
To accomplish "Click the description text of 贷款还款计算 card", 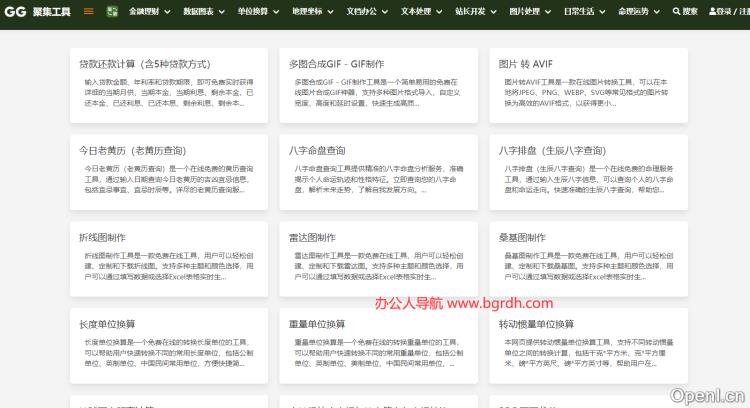I will [169, 92].
